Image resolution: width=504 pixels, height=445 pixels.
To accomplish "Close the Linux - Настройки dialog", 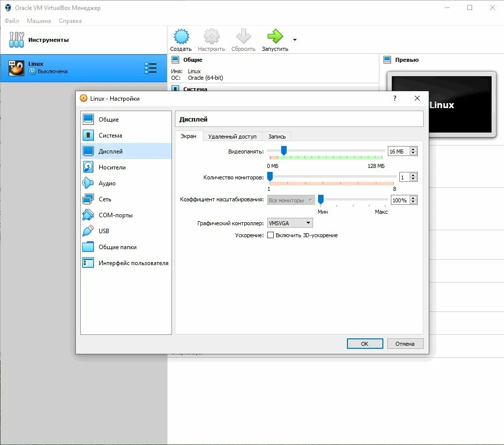I will (x=417, y=98).
